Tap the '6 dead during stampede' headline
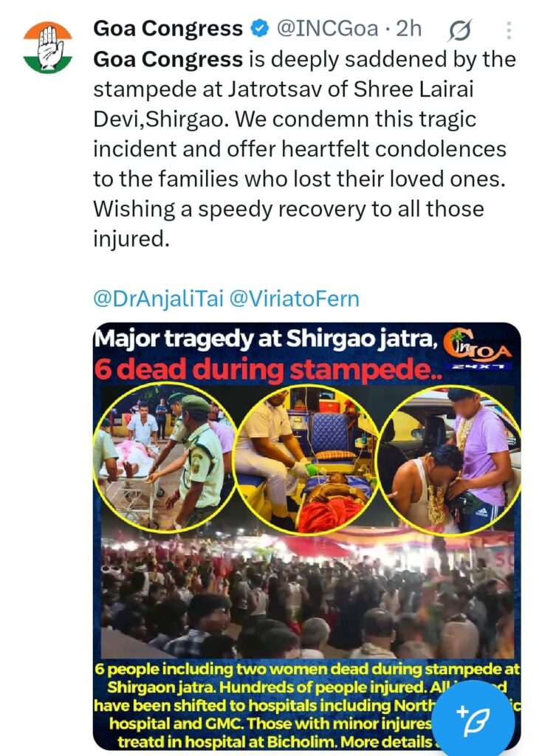 point(268,370)
